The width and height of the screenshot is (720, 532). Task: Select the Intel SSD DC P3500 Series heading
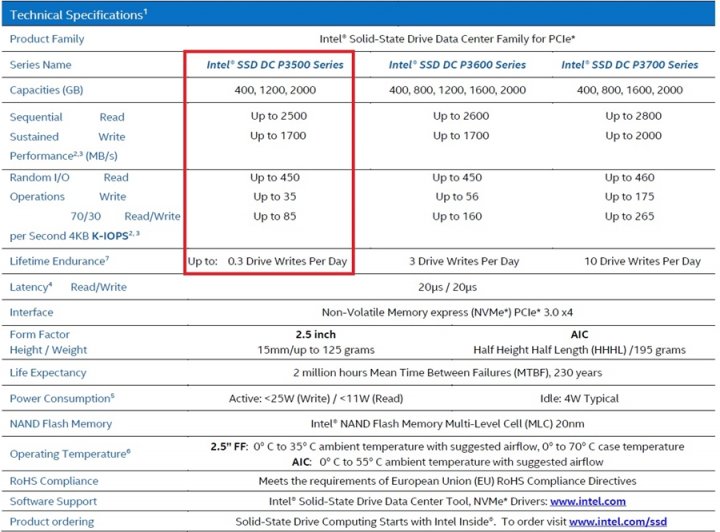click(x=275, y=65)
